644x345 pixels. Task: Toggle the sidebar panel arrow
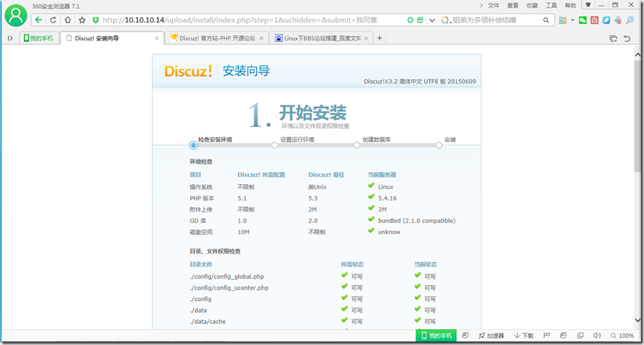[x=10, y=38]
